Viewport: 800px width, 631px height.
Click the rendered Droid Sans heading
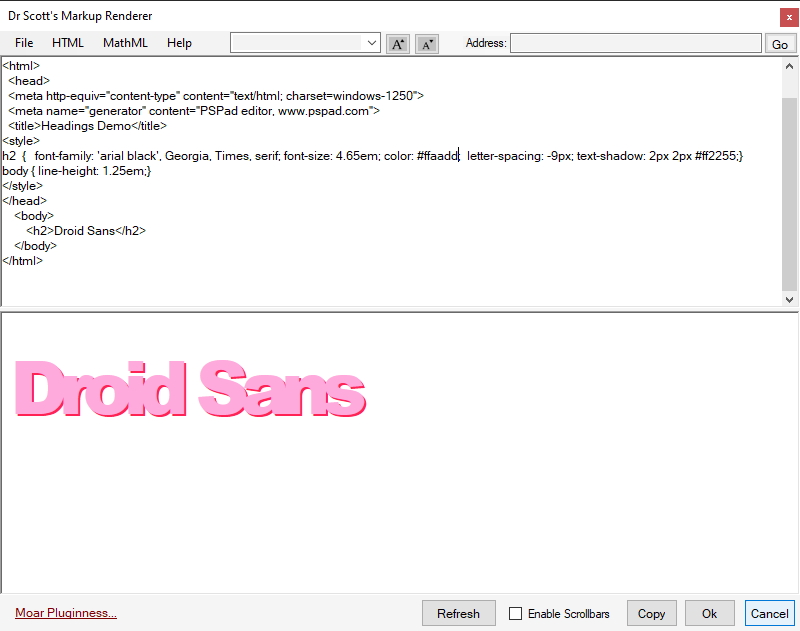click(x=190, y=389)
